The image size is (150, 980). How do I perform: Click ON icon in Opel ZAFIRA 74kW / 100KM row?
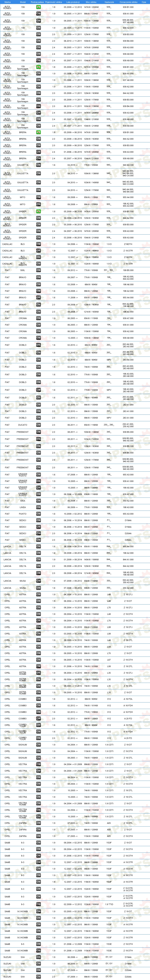pos(38,823)
